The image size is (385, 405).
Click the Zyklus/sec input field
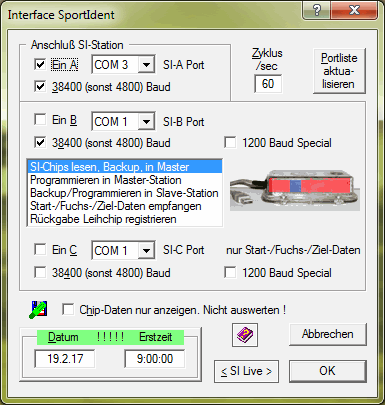coord(268,84)
